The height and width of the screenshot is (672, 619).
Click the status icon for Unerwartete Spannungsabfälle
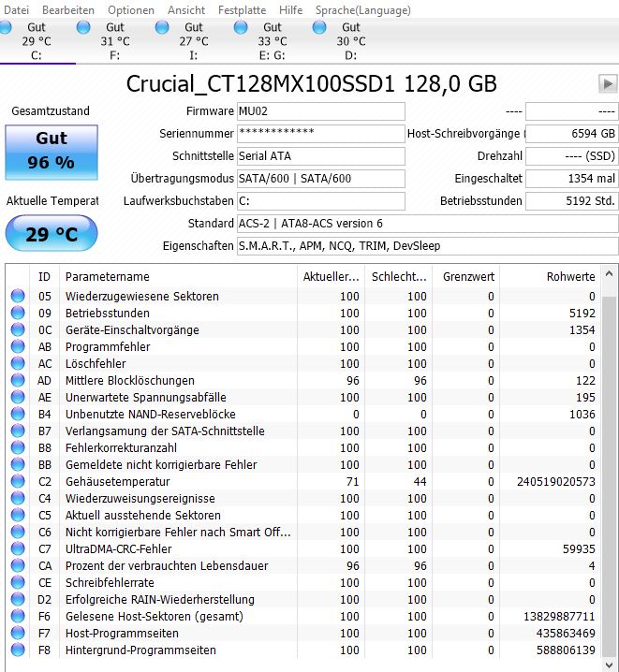(x=18, y=397)
